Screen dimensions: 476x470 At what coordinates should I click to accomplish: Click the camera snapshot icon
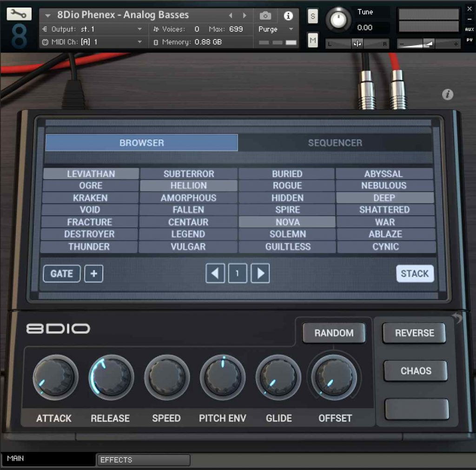[x=265, y=16]
